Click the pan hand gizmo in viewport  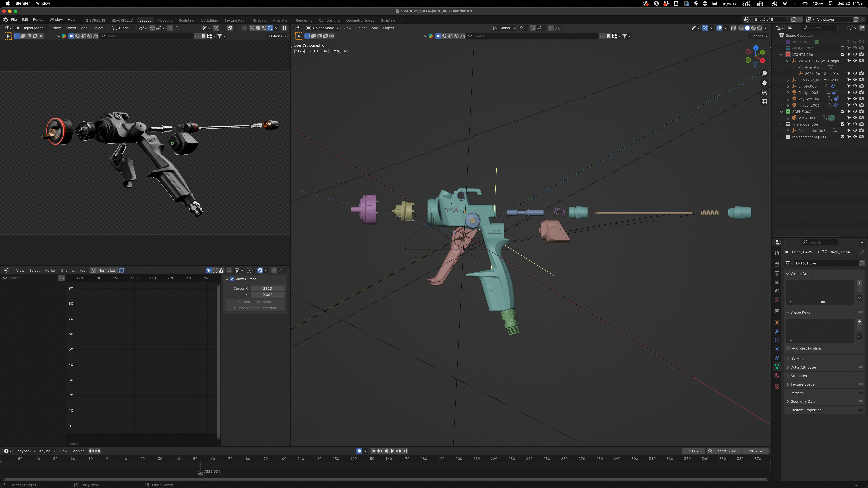pyautogui.click(x=764, y=83)
